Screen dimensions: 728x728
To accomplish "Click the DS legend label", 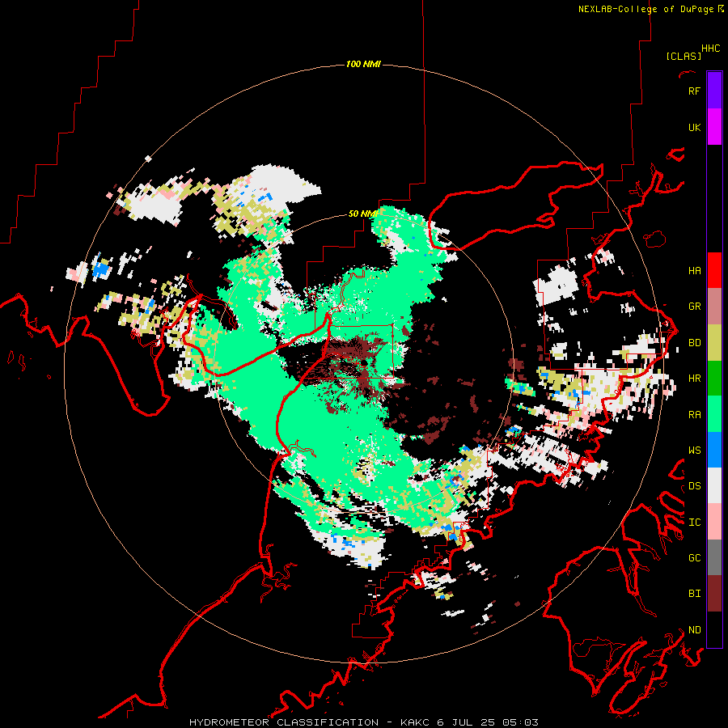I will tap(694, 485).
